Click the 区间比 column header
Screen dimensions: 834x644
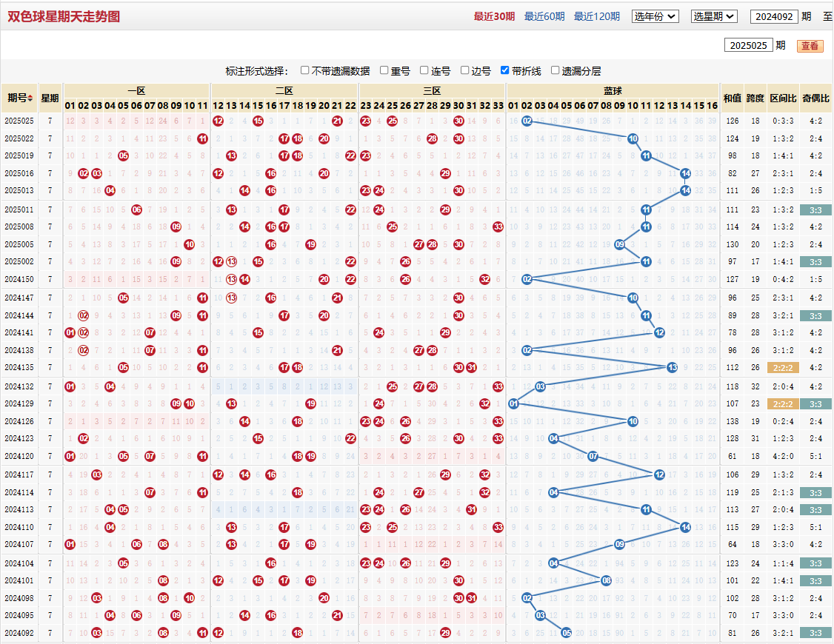(x=783, y=98)
